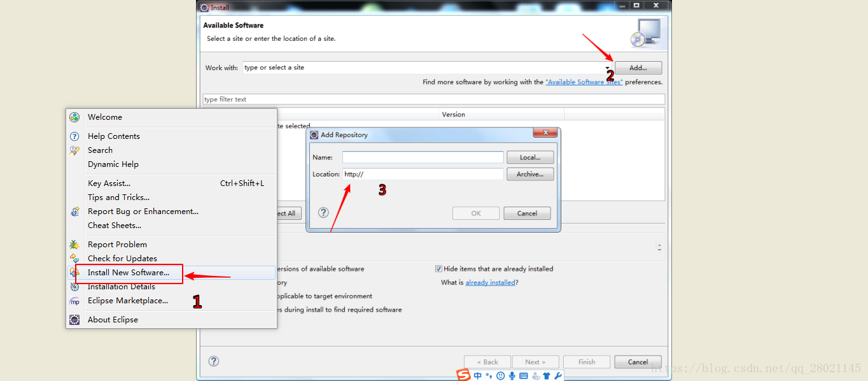This screenshot has height=381, width=868.
Task: Click the type filter text box
Action: pyautogui.click(x=433, y=99)
